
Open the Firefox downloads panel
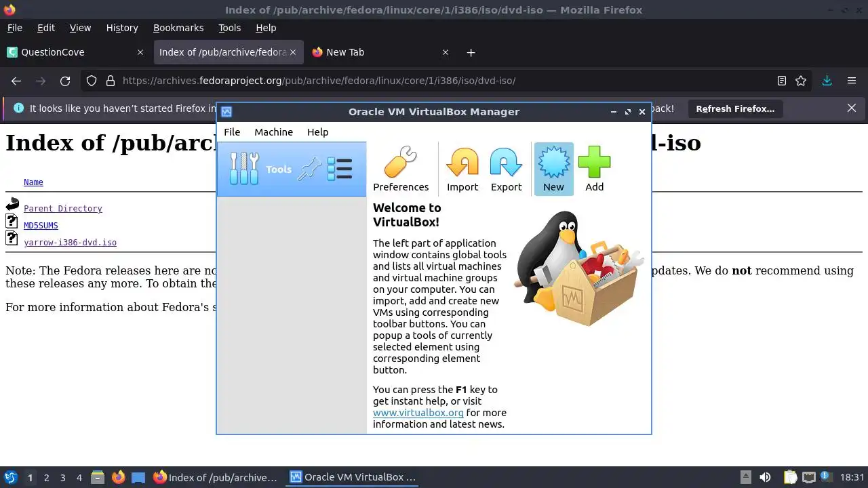827,81
